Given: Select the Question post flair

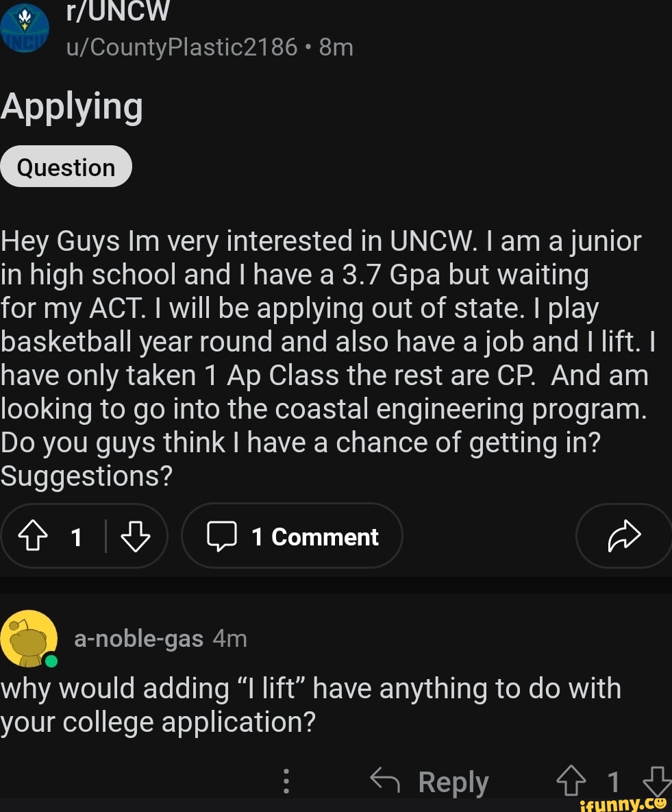Looking at the screenshot, I should click(66, 166).
